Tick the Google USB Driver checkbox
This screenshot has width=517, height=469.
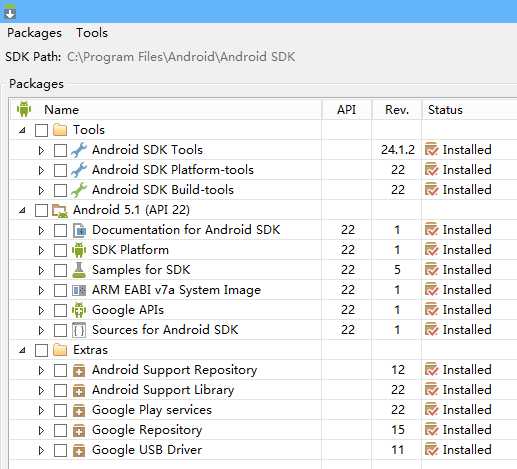[x=60, y=450]
